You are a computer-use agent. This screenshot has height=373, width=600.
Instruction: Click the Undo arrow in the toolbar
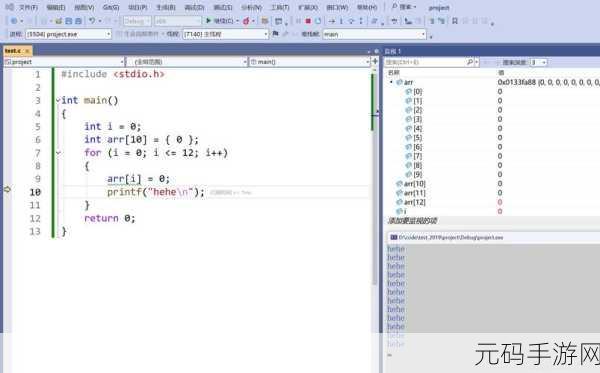point(92,21)
